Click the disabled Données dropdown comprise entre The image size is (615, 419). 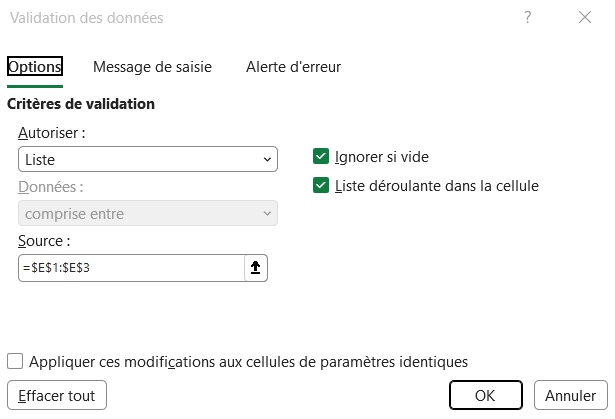coord(148,213)
